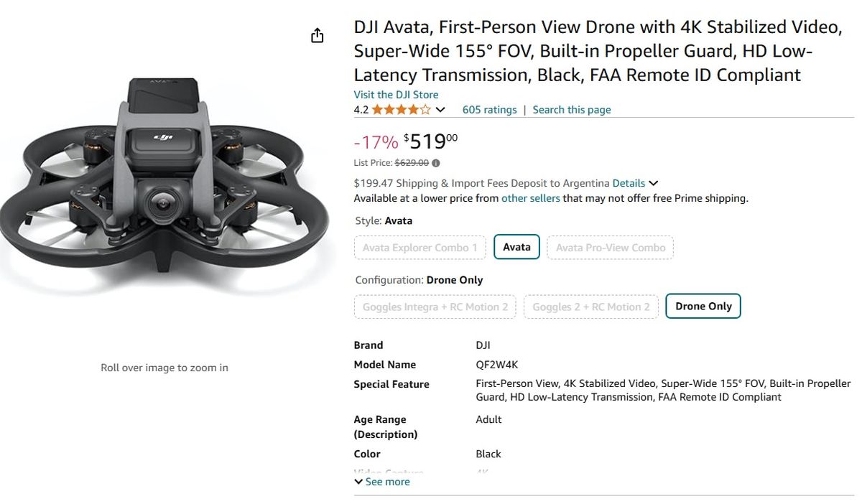
Task: Click the $519 price
Action: pos(430,141)
